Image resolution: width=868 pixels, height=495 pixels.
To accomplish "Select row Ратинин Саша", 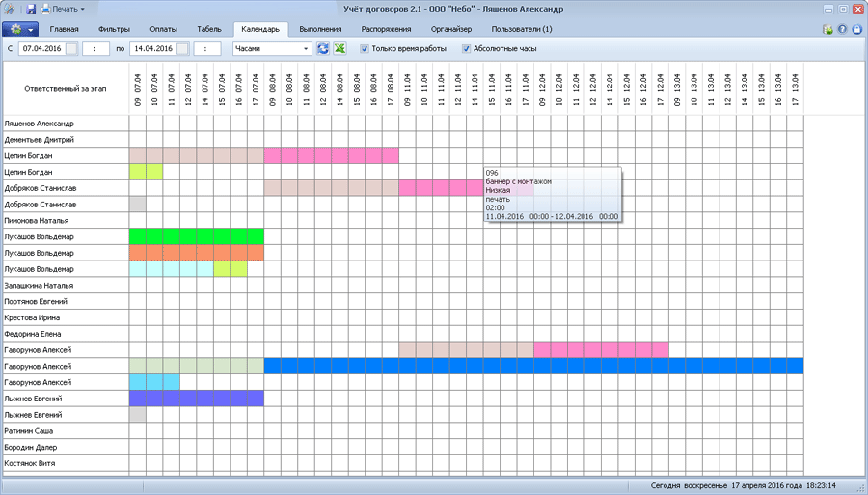I will tap(66, 430).
